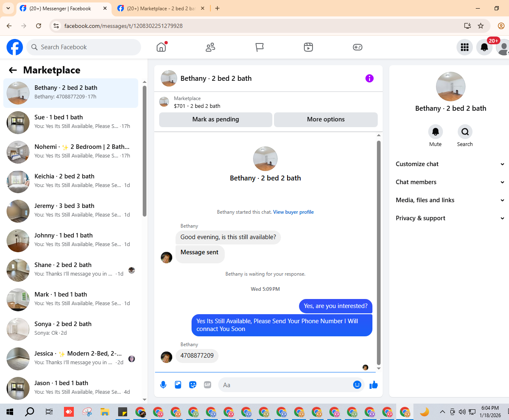Screen dimensions: 509x420
Task: View site information icon in address bar
Action: coord(57,26)
